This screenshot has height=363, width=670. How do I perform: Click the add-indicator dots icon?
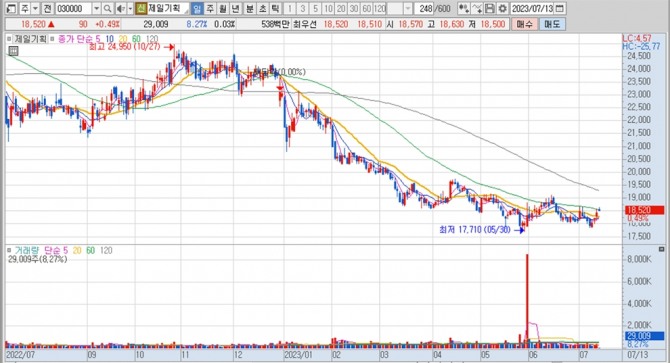click(x=464, y=8)
